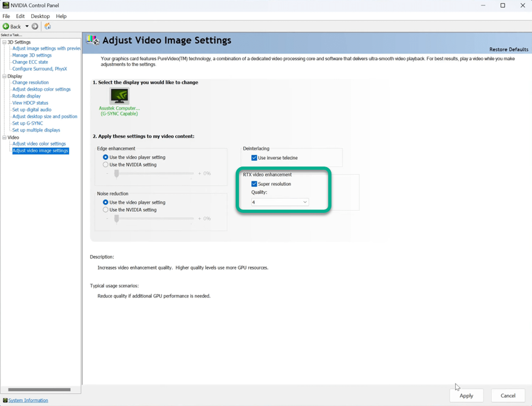The height and width of the screenshot is (406, 532).
Task: Click the green Back arrow icon
Action: 6,26
